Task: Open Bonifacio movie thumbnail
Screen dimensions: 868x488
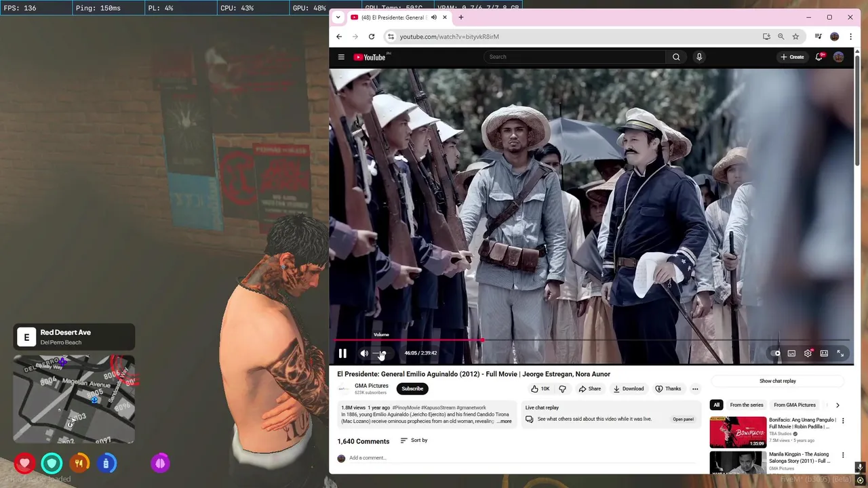Action: 738,432
